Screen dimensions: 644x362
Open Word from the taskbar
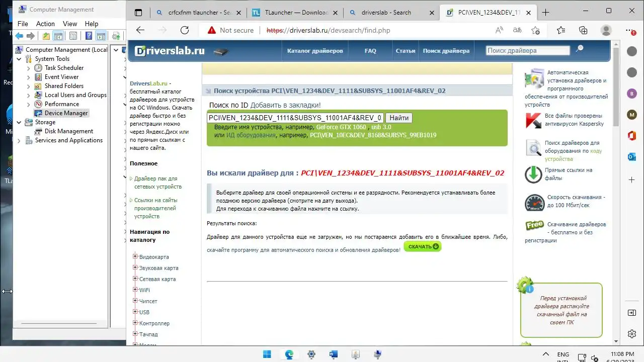tap(333, 354)
